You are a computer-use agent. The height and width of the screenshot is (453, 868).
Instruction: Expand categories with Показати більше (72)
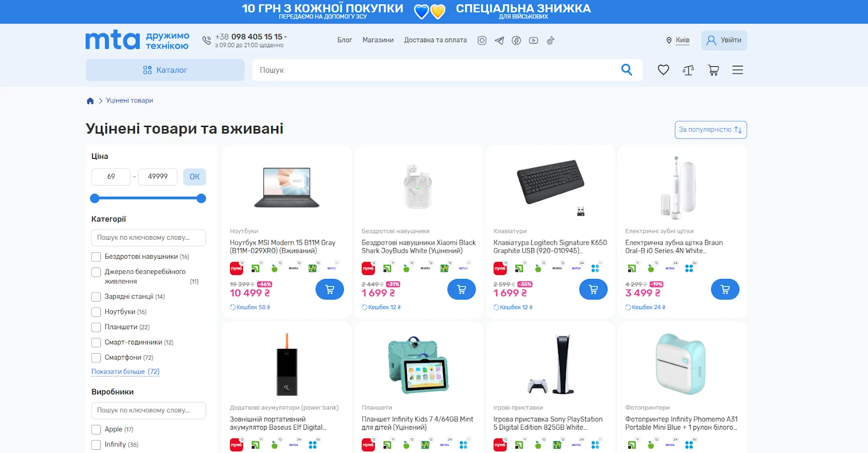point(125,372)
